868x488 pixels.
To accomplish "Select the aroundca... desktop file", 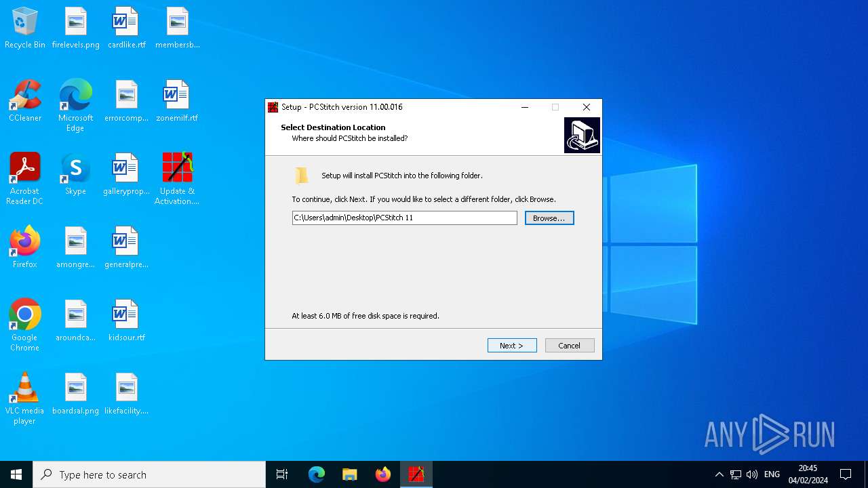I will [75, 321].
